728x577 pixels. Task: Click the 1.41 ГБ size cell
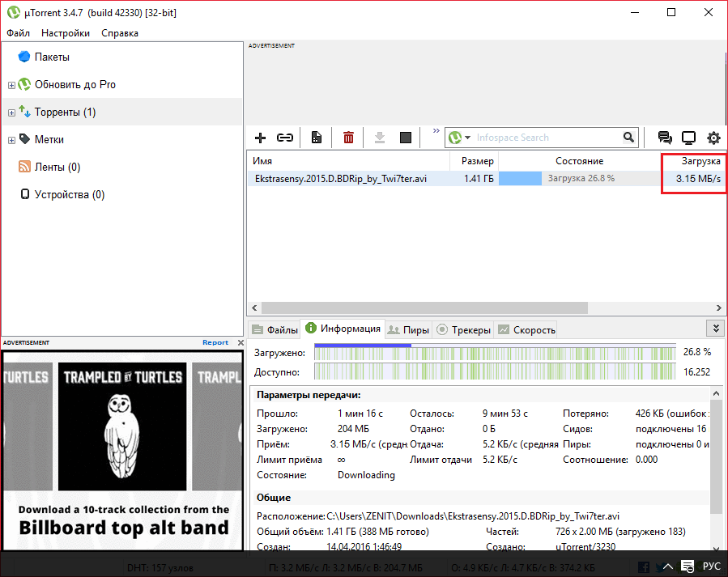point(479,179)
